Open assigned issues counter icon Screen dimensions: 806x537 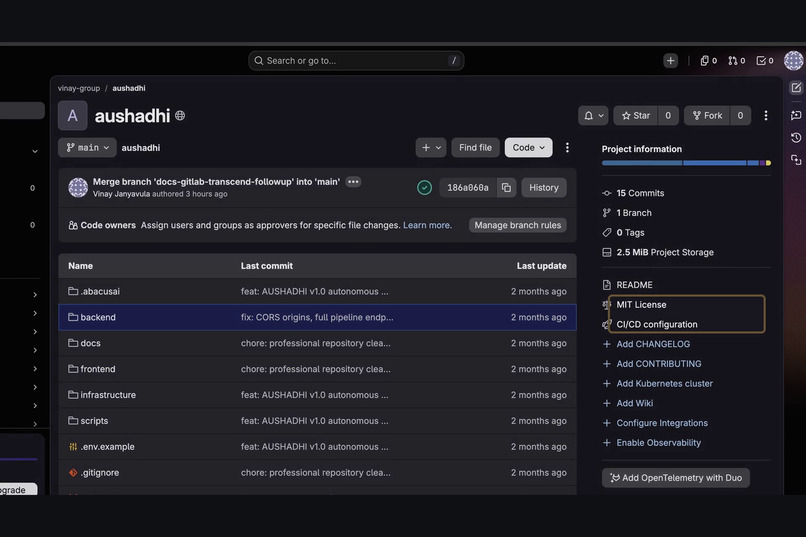708,61
